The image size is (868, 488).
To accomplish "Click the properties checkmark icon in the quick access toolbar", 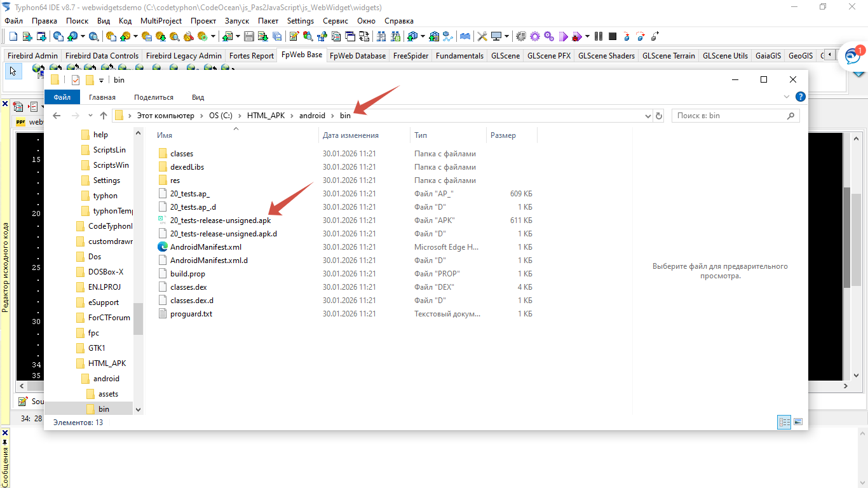I will pos(76,80).
